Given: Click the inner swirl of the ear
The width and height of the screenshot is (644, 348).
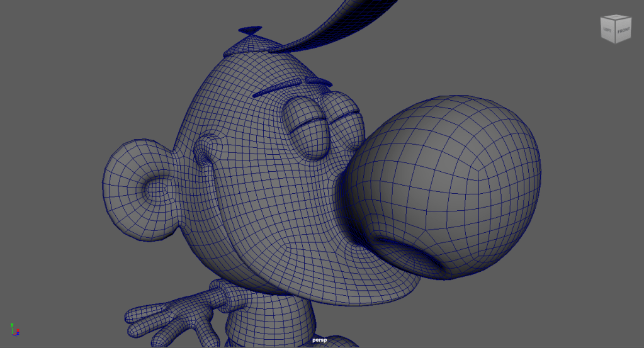Looking at the screenshot, I should tap(154, 188).
